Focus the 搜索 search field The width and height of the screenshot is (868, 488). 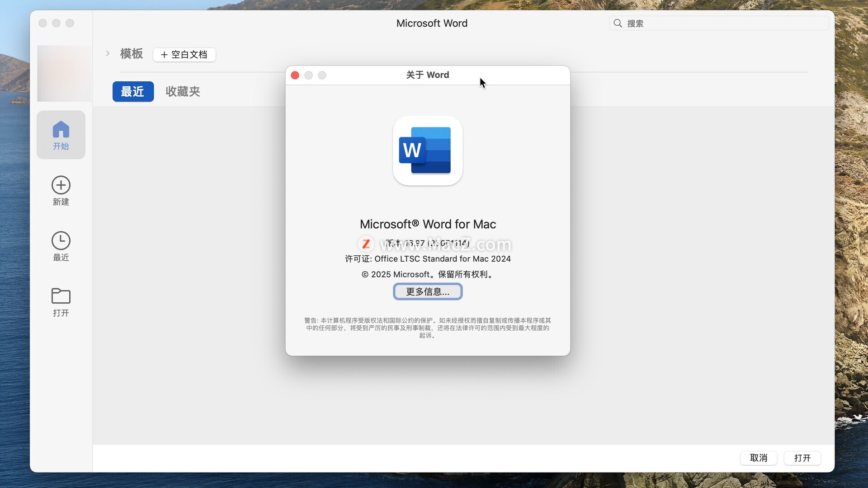719,23
